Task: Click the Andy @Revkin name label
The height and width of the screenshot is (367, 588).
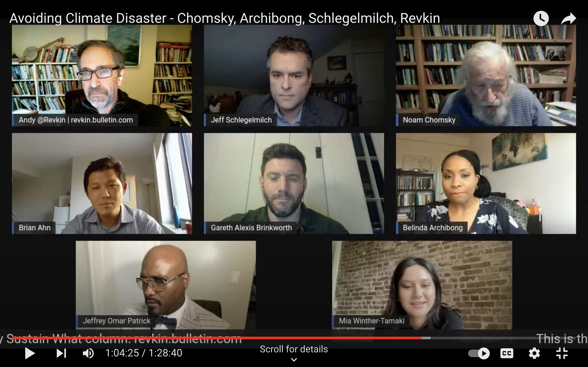Action: 76,120
